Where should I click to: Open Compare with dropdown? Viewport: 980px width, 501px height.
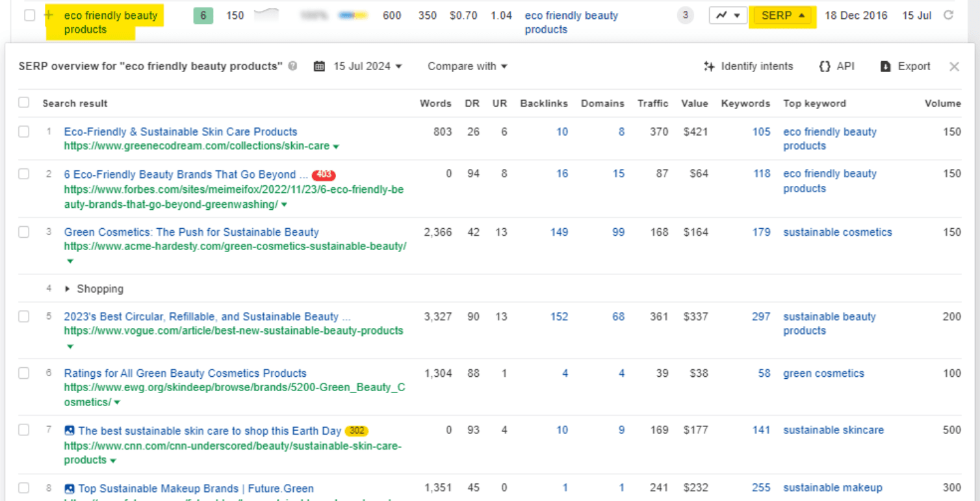467,66
